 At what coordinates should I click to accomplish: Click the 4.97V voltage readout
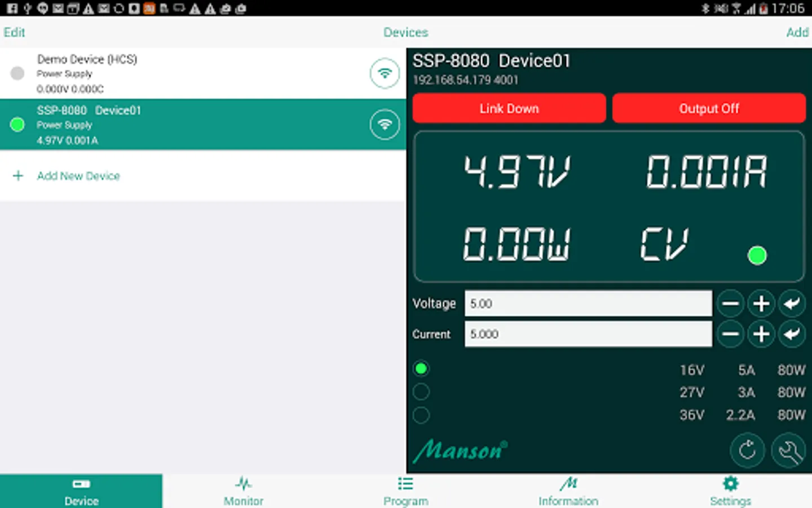pos(517,171)
